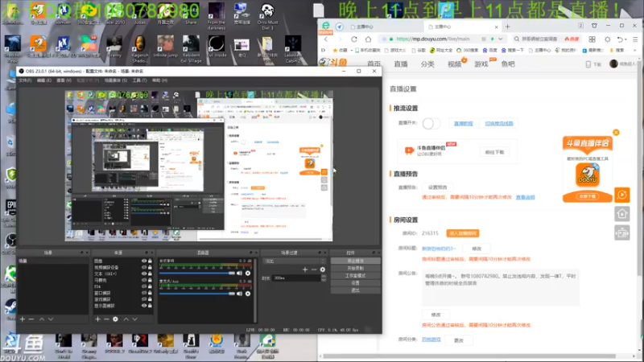Move source up in sources panel
This screenshot has width=644, height=362.
(x=126, y=319)
